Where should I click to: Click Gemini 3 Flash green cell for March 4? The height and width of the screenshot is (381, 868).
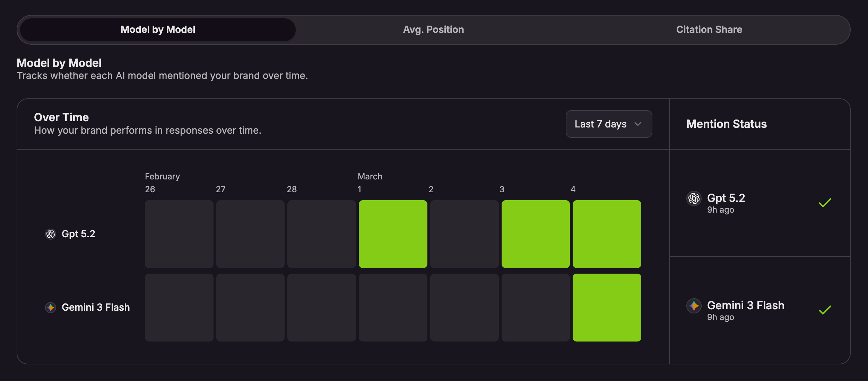[607, 308]
